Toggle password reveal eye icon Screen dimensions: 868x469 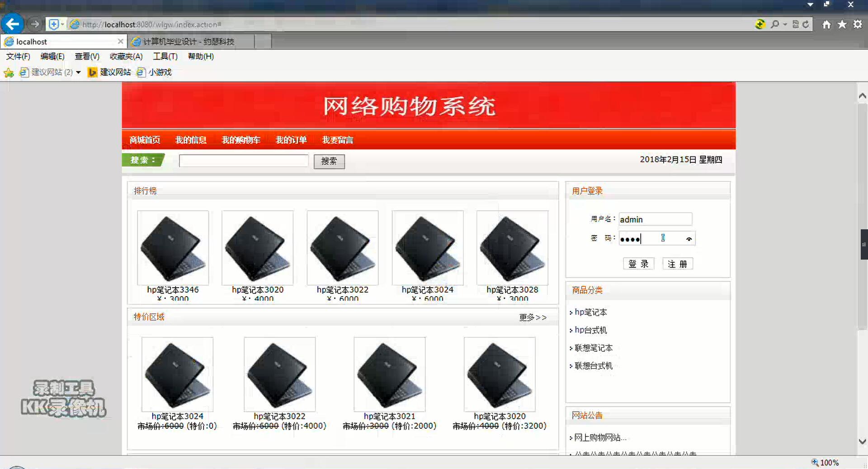pos(689,239)
